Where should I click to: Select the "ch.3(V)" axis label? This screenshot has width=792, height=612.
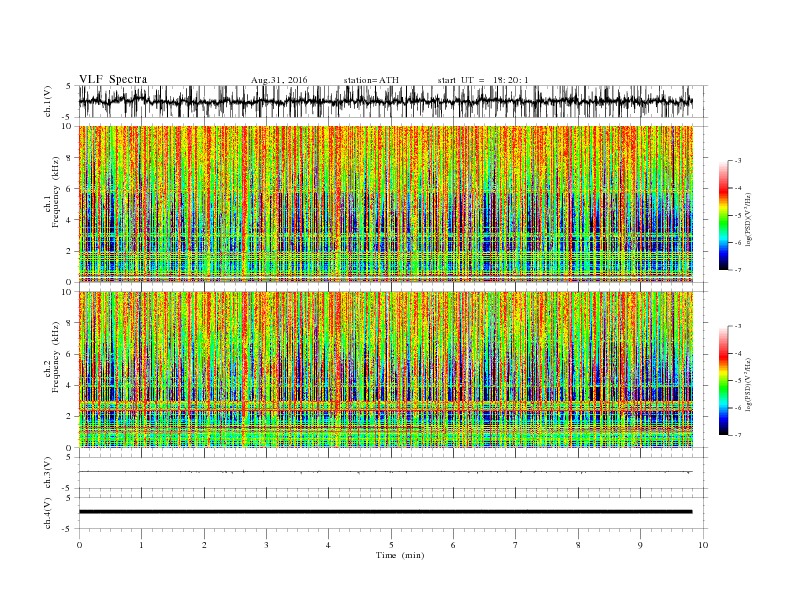[x=48, y=473]
